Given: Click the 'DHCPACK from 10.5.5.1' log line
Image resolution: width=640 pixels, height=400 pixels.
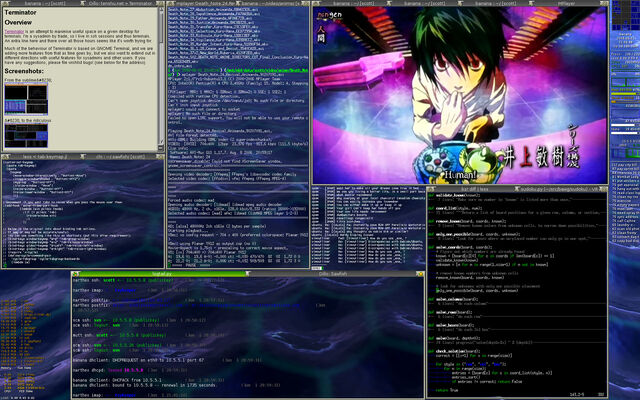Looking at the screenshot, I should click(x=118, y=380).
